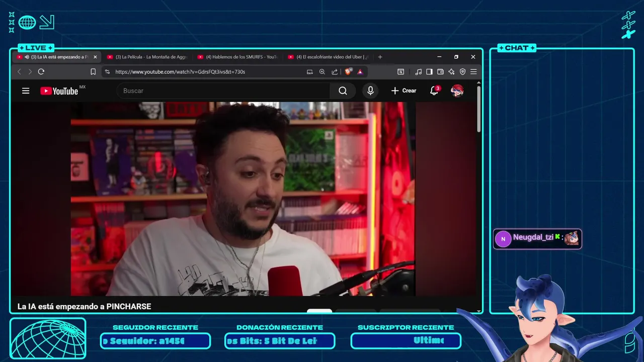
Task: Go to YouTube home via logo
Action: 59,91
